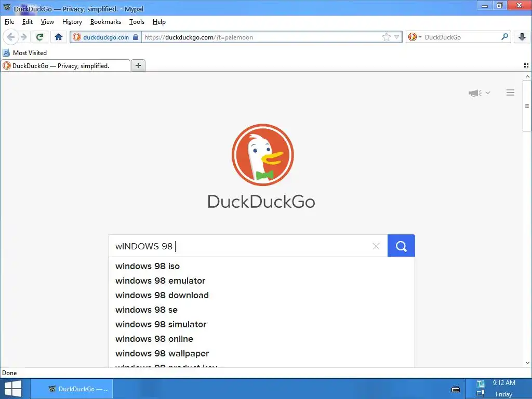Viewport: 532px width, 399px height.
Task: Choose suggestion "windows 98 emulator"
Action: (262, 281)
